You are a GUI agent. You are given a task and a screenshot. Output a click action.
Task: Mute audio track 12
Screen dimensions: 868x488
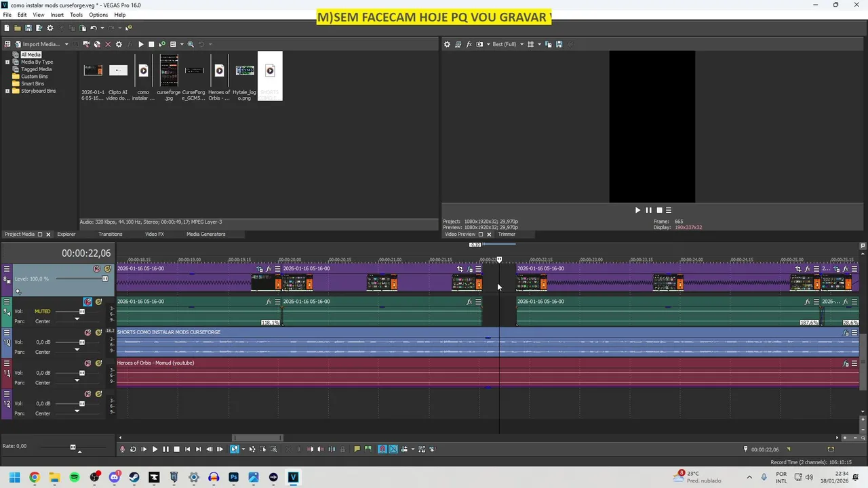click(x=87, y=394)
